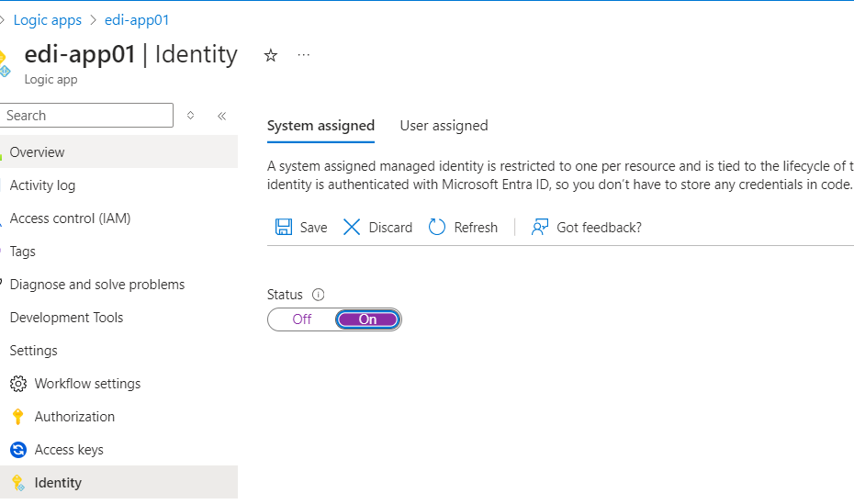This screenshot has height=504, width=854.
Task: Click the Identity key icon
Action: point(18,483)
